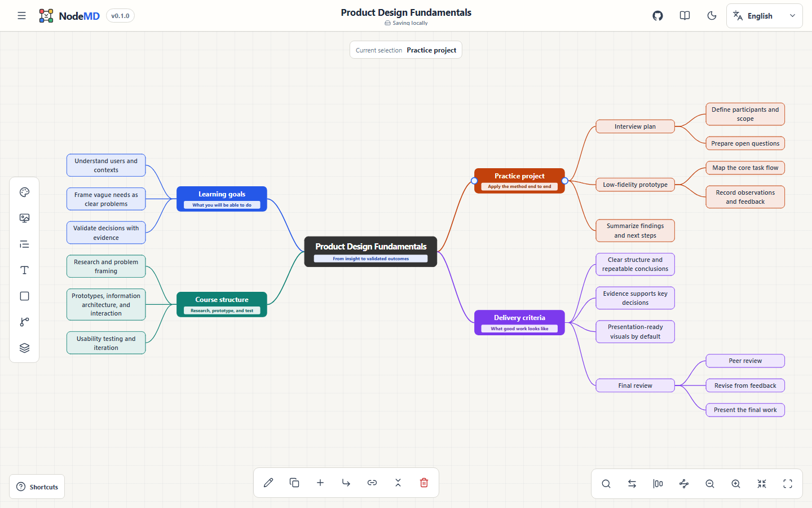The image size is (812, 508).
Task: Open the English language dropdown
Action: 764,16
